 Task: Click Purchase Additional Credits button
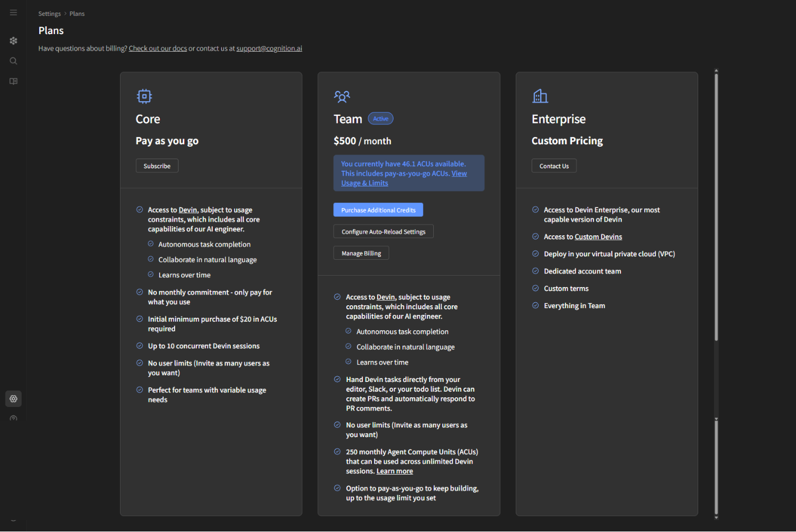378,210
